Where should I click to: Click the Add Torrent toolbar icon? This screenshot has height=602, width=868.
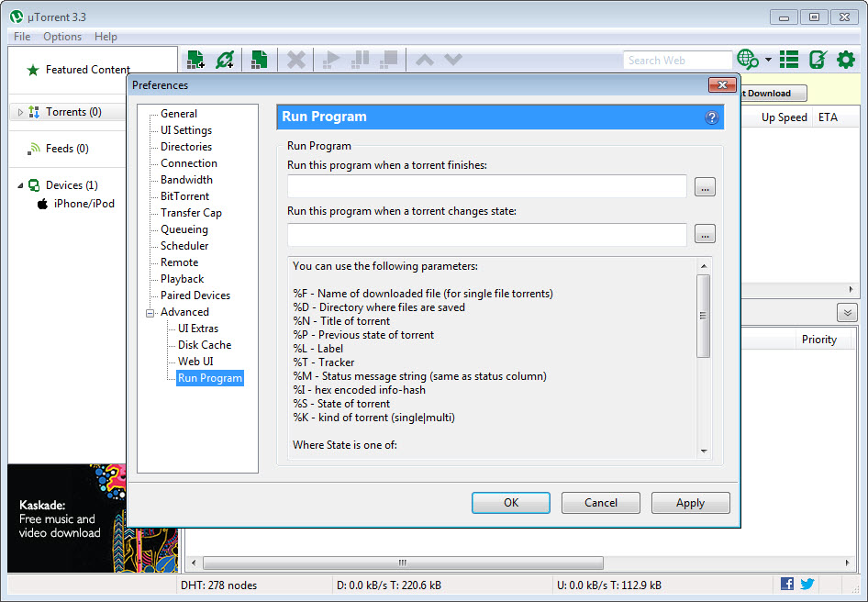click(195, 60)
